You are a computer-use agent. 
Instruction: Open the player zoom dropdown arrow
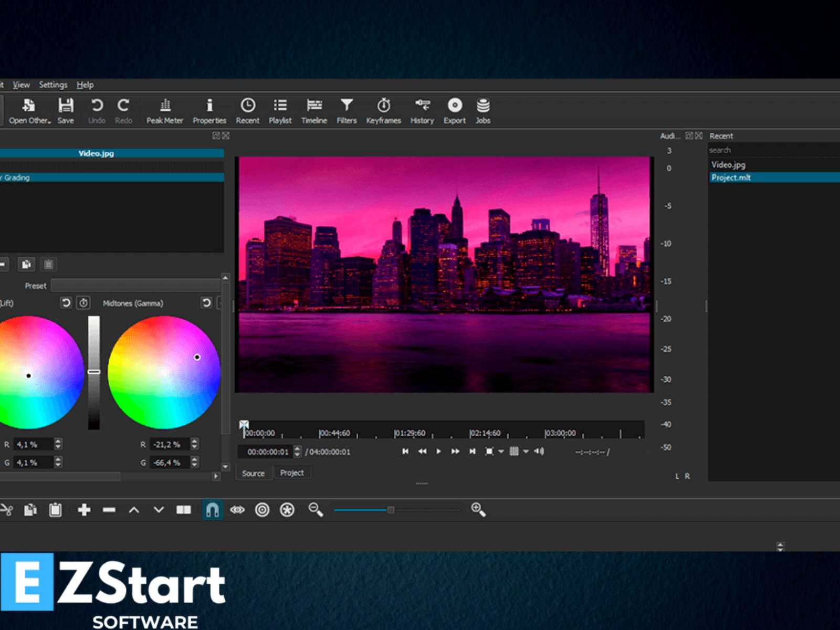(501, 451)
